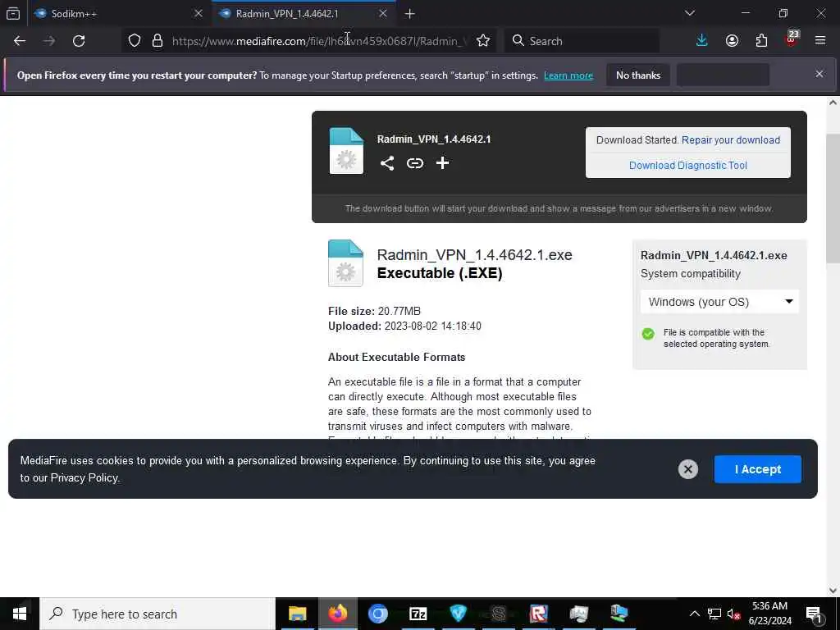Click the EXE file icon beside the file title
The image size is (840, 630).
click(x=345, y=263)
